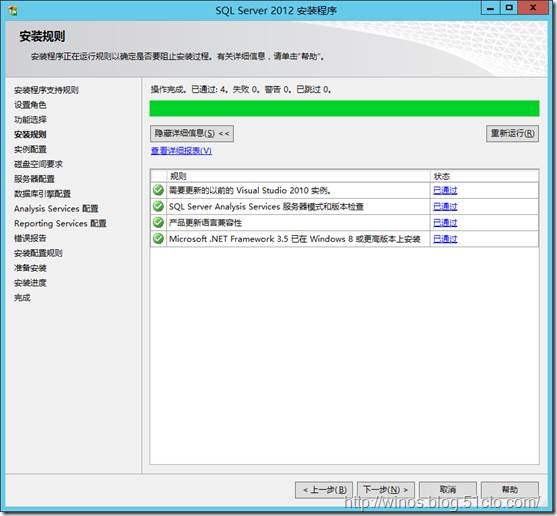Select 错误报告 step in sidebar

tap(30, 238)
